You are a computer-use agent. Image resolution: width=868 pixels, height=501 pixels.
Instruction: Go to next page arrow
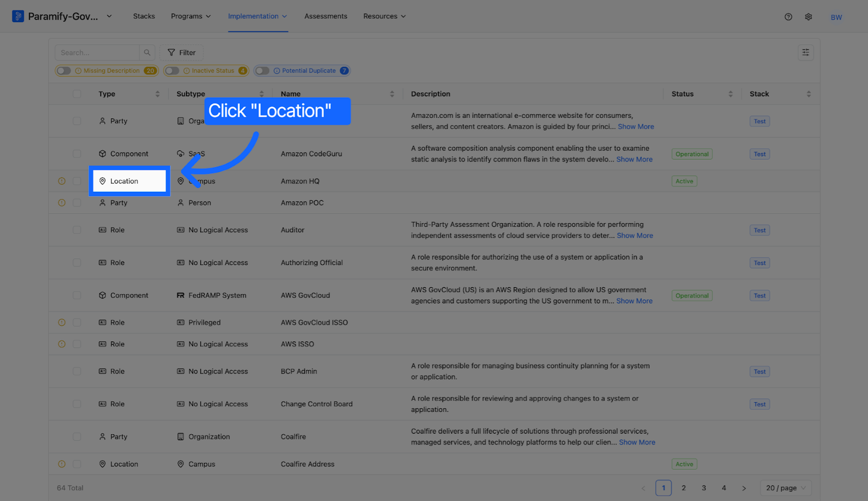pos(744,488)
